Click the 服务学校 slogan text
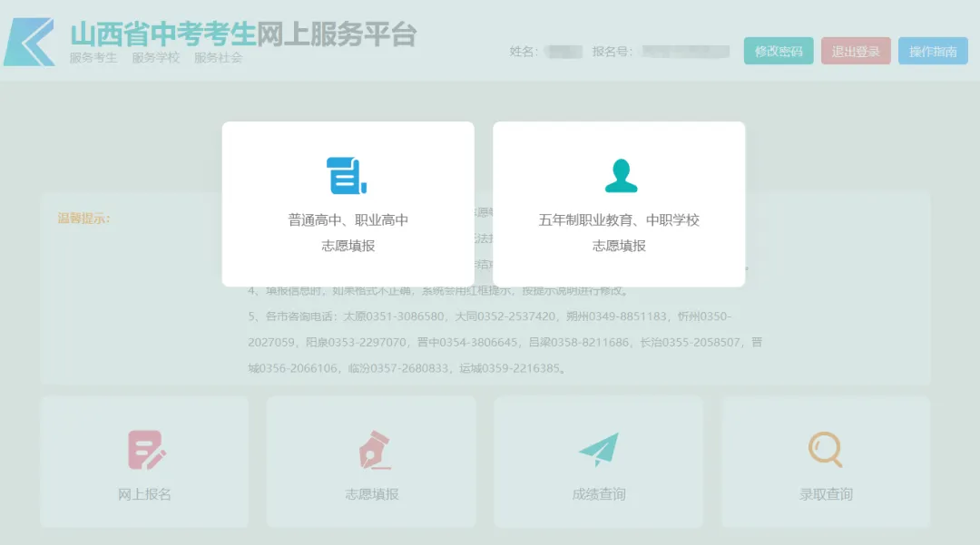Image resolution: width=980 pixels, height=545 pixels. click(x=156, y=58)
